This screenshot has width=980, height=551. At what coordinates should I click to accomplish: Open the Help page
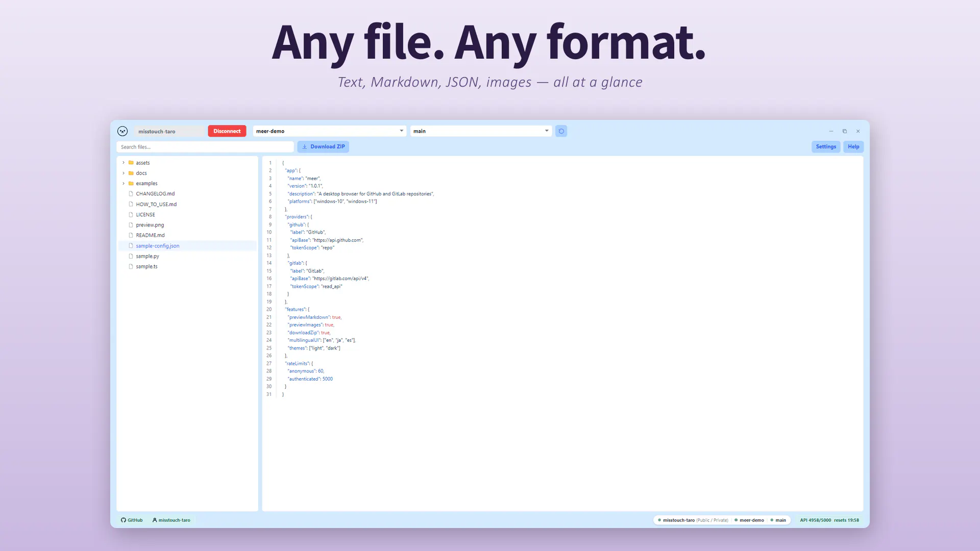[x=853, y=147]
